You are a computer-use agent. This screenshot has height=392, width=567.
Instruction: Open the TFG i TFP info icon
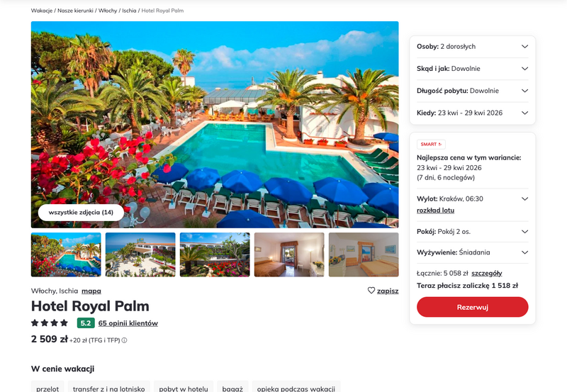click(x=124, y=340)
